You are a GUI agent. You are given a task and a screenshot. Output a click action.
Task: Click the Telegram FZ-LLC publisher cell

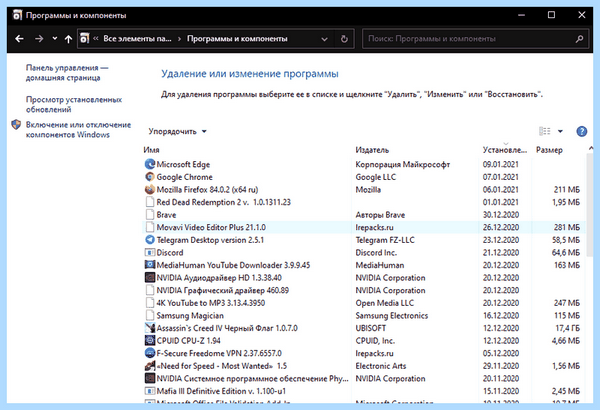[x=385, y=240]
